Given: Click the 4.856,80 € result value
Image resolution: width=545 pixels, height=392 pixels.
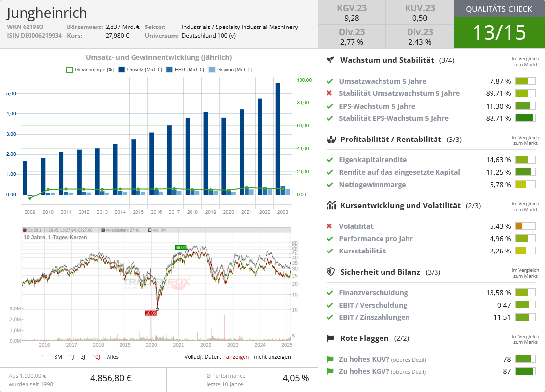Looking at the screenshot, I should tap(111, 378).
